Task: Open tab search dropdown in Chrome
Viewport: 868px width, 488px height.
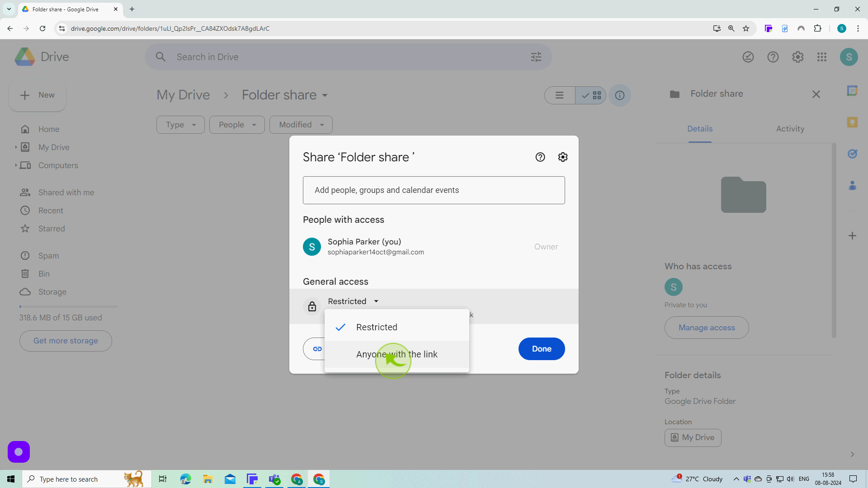Action: (9, 9)
